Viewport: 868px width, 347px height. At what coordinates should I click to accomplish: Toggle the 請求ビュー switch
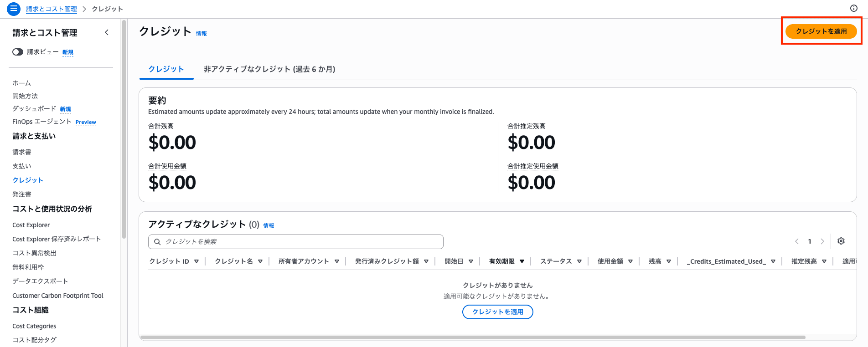pos(18,52)
